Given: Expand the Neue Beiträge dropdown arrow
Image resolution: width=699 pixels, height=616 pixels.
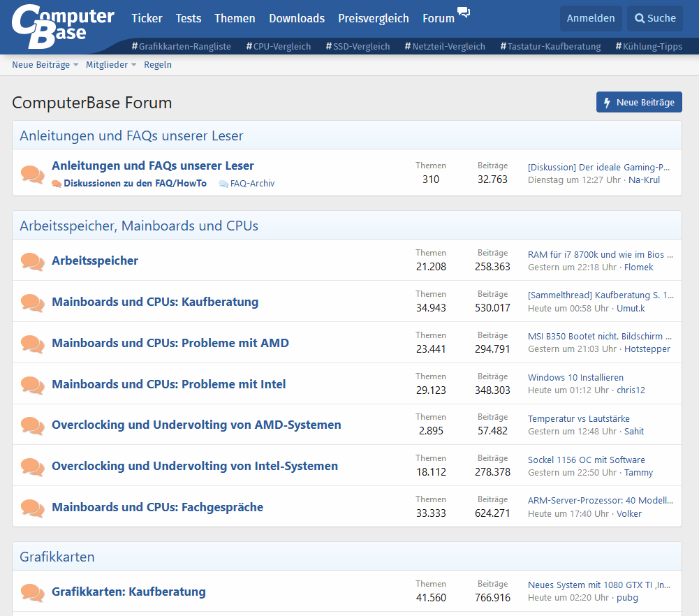Looking at the screenshot, I should pos(76,65).
